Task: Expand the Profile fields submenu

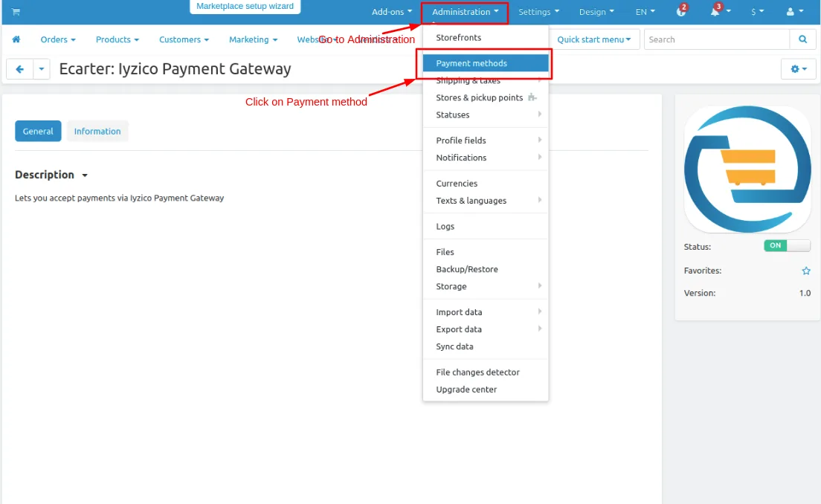Action: 486,140
